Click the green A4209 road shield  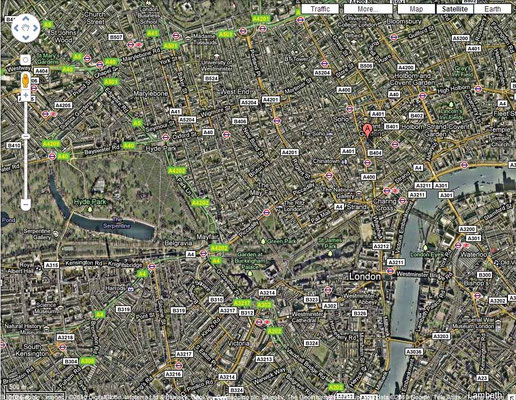(x=52, y=144)
